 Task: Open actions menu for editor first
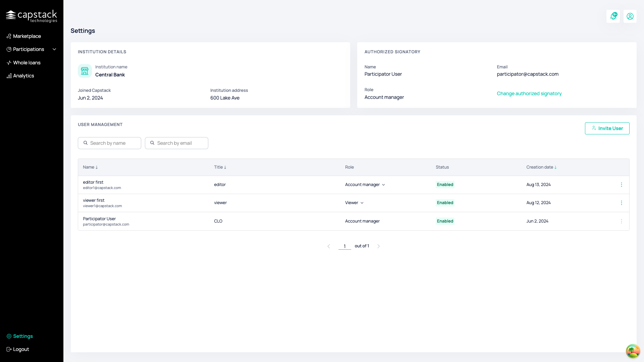point(621,185)
